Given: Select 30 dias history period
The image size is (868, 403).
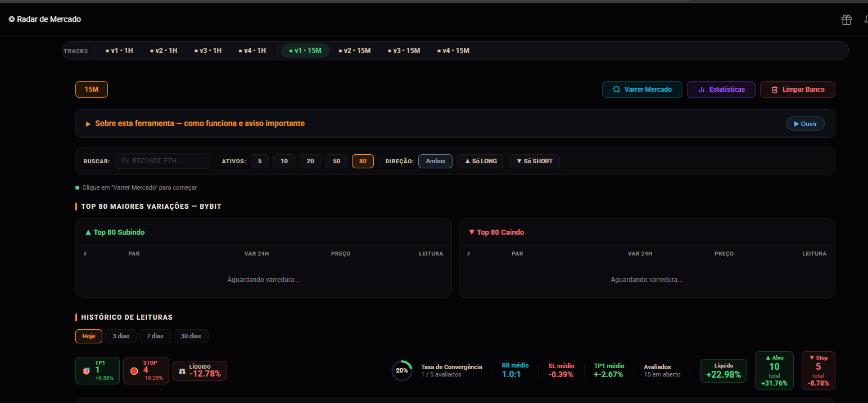Looking at the screenshot, I should (191, 336).
